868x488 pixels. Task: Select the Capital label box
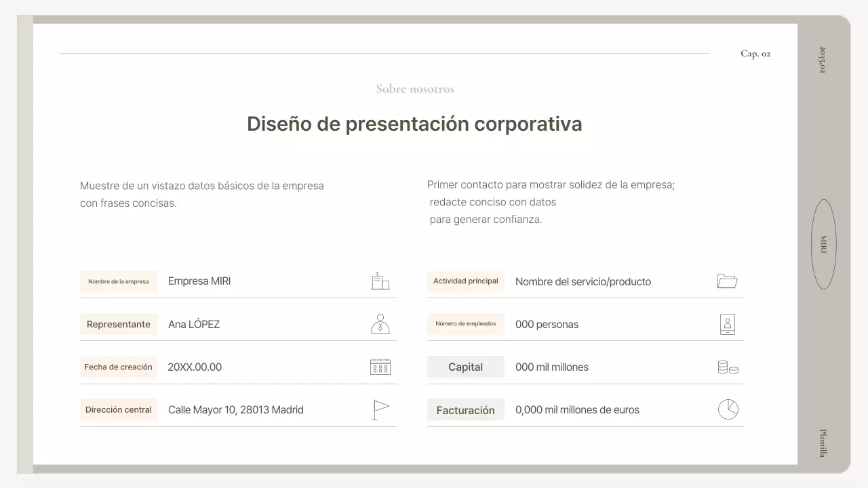[466, 367]
